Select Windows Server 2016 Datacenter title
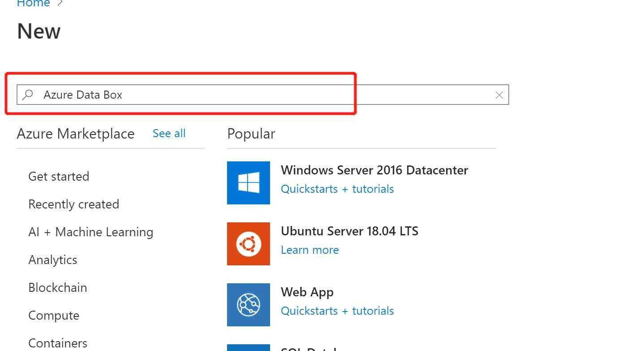 (374, 170)
